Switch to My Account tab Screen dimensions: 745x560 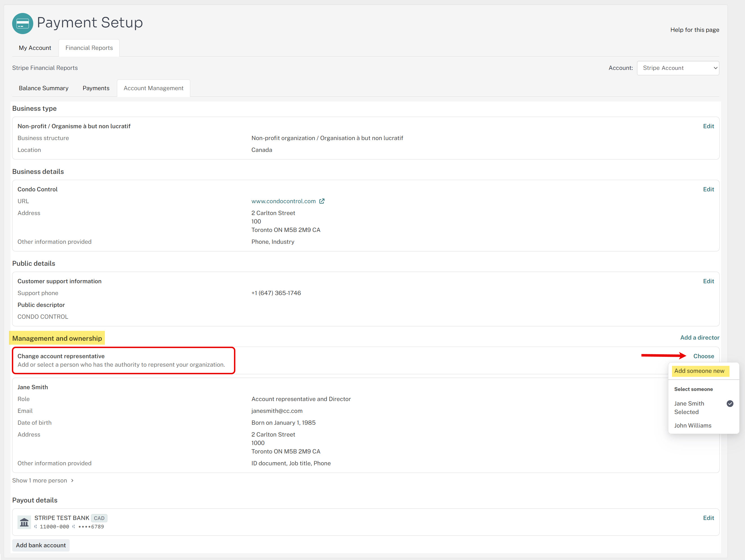coord(35,48)
